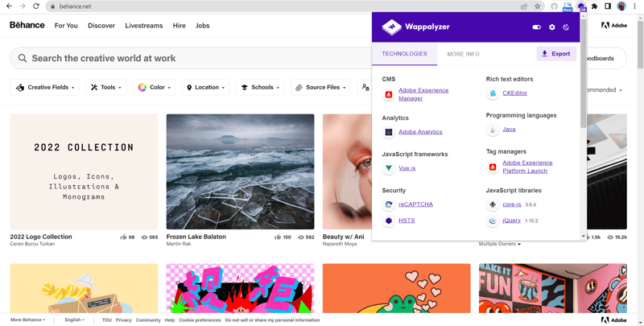Click the reCAPTCHA icon
The image size is (644, 326).
[388, 204]
